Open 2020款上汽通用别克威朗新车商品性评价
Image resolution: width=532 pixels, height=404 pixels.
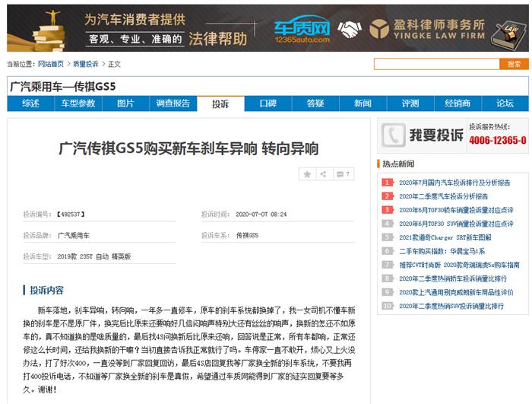tap(456, 292)
